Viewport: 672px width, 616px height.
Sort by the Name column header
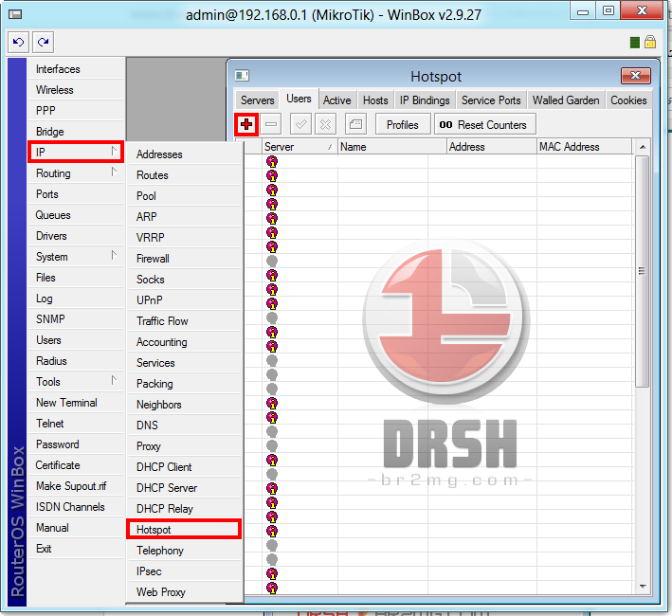pos(392,147)
